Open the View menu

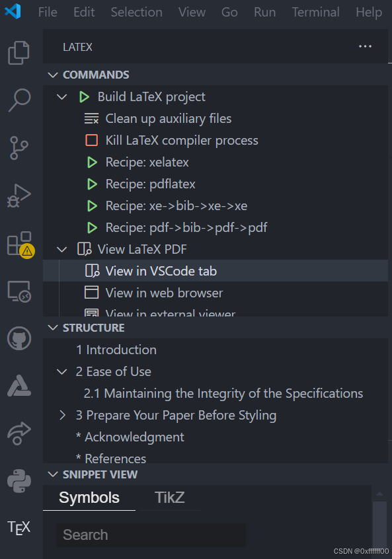(192, 12)
